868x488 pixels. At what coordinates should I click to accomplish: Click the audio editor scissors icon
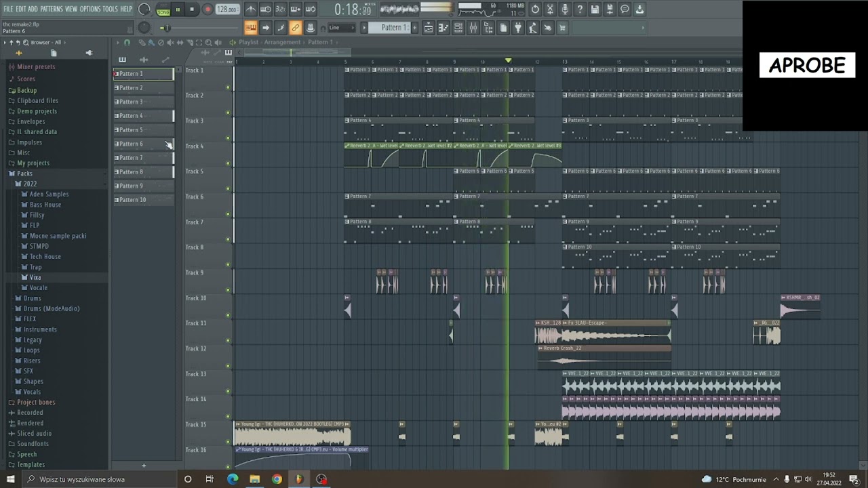(550, 9)
